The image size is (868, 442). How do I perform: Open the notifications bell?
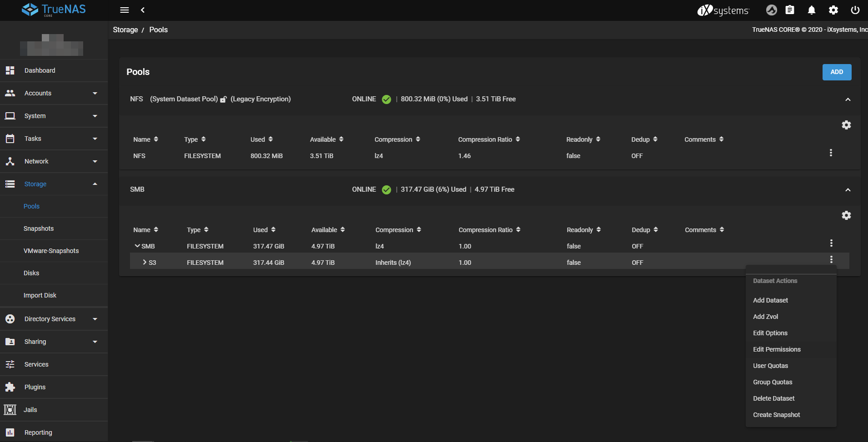point(812,10)
